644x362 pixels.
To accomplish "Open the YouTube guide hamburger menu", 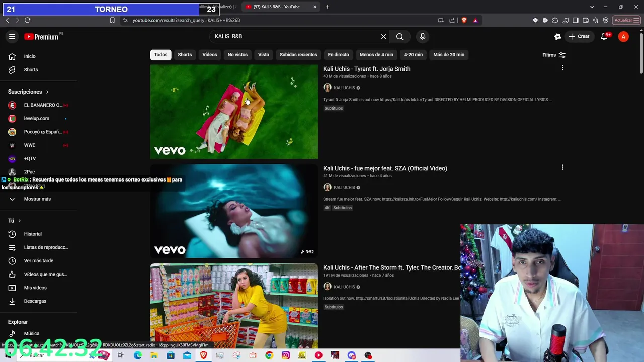I will point(12,36).
